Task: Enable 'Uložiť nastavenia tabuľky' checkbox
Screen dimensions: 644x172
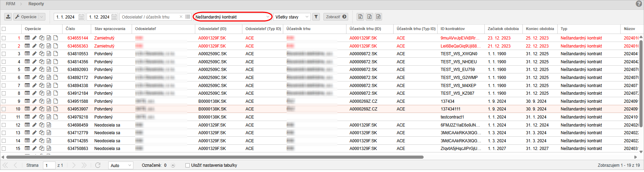Action: point(188,165)
